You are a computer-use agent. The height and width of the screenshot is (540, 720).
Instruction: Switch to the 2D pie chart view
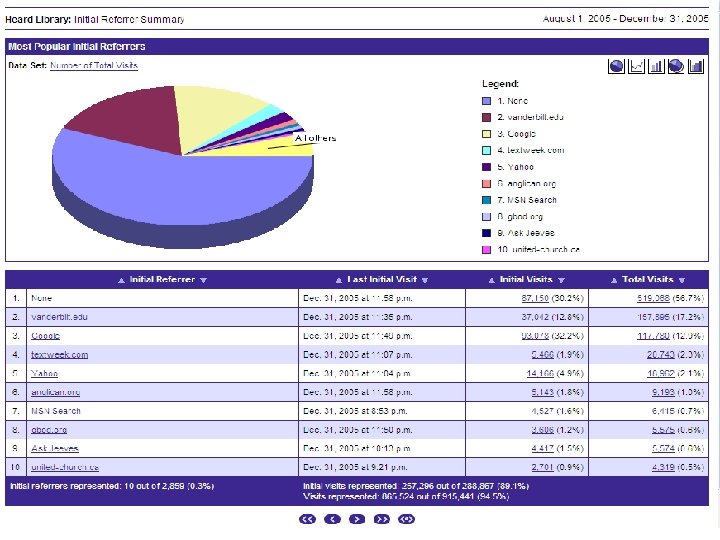tap(616, 67)
